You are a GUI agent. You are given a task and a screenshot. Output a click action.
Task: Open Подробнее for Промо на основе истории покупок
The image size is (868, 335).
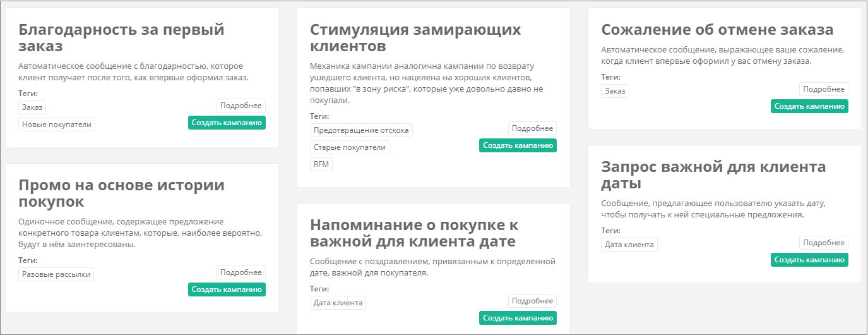241,272
